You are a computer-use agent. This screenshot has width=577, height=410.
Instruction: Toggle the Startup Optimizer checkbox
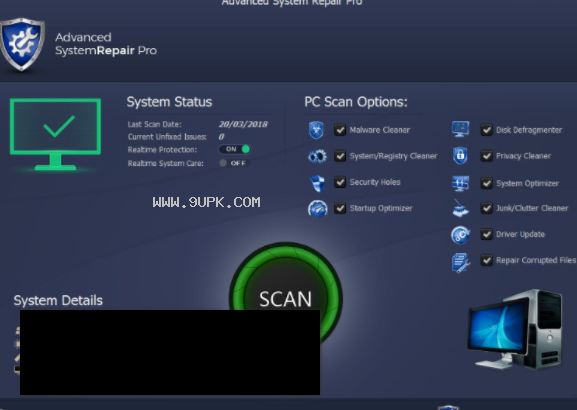click(340, 208)
